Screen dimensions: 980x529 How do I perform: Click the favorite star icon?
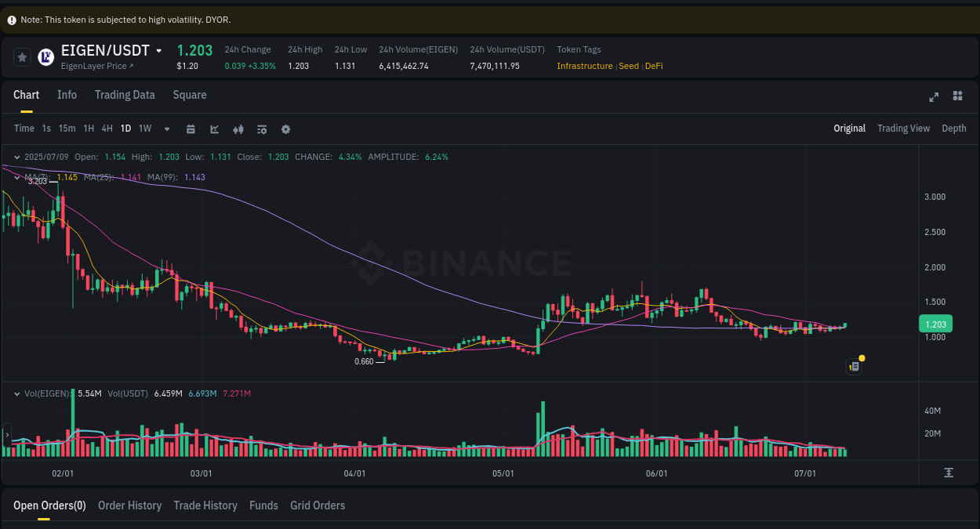21,56
